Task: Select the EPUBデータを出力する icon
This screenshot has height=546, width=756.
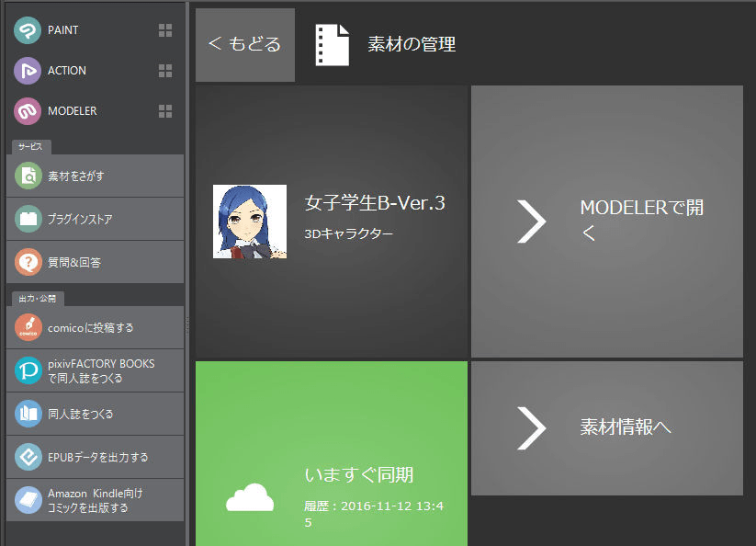Action: (27, 457)
